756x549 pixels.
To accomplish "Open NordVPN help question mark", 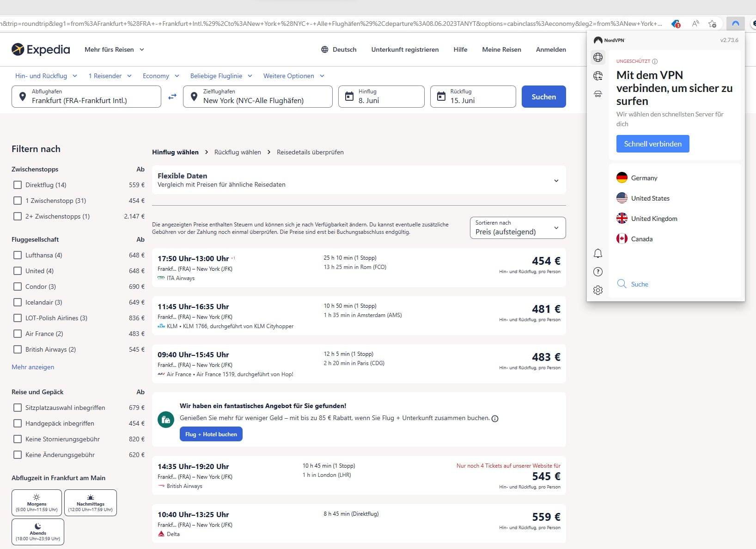I will point(598,272).
